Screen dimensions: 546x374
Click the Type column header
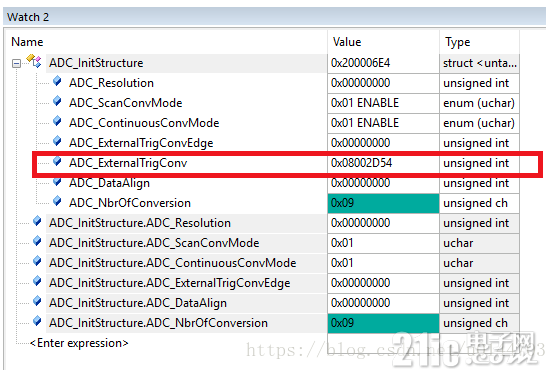[x=458, y=42]
